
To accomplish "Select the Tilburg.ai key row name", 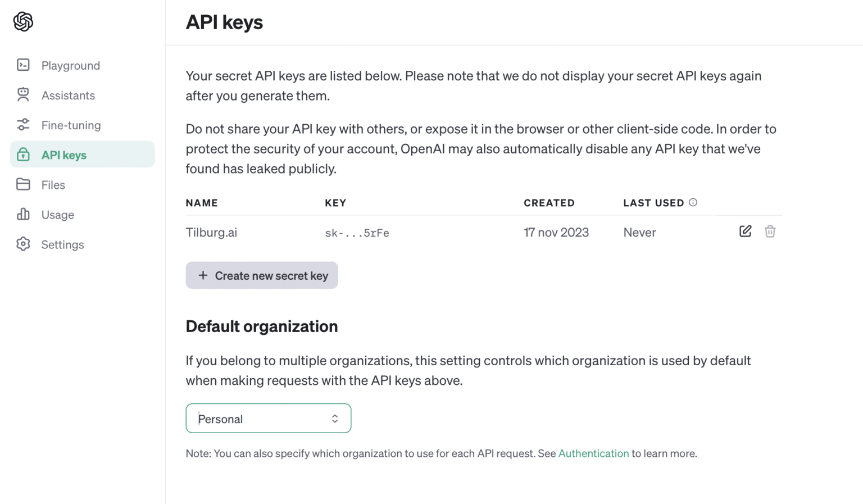I will coord(211,233).
